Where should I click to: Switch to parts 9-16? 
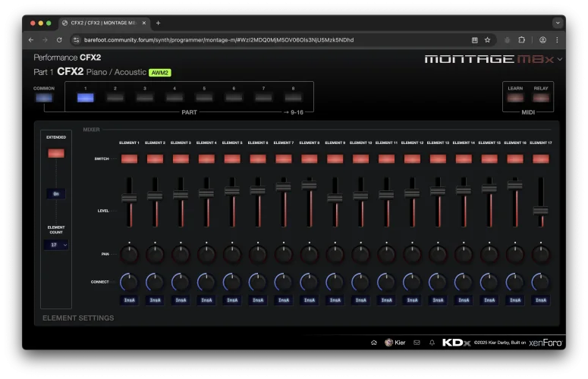pyautogui.click(x=294, y=112)
